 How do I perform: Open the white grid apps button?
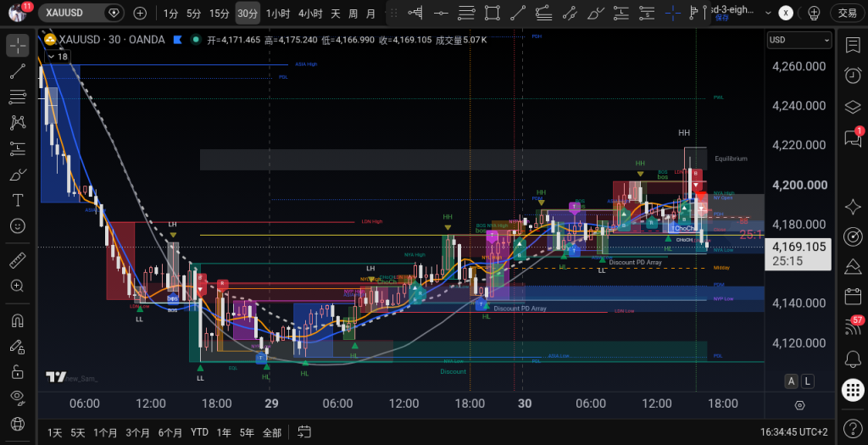click(853, 390)
